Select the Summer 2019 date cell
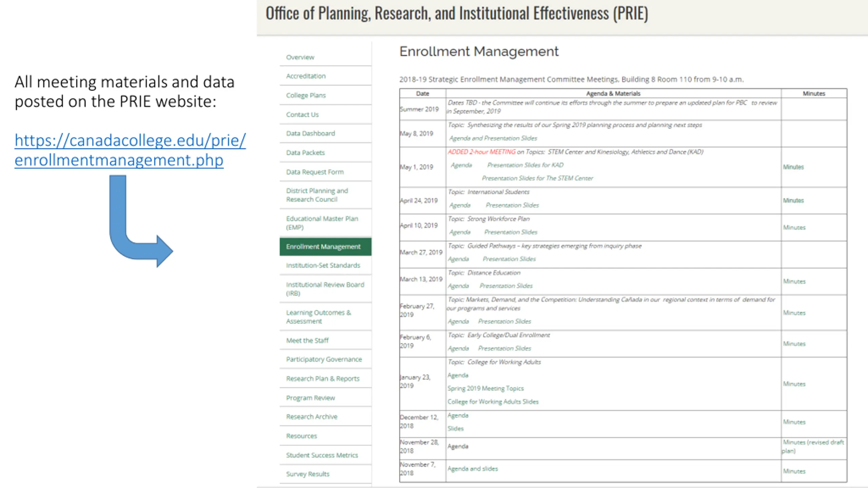 [422, 109]
